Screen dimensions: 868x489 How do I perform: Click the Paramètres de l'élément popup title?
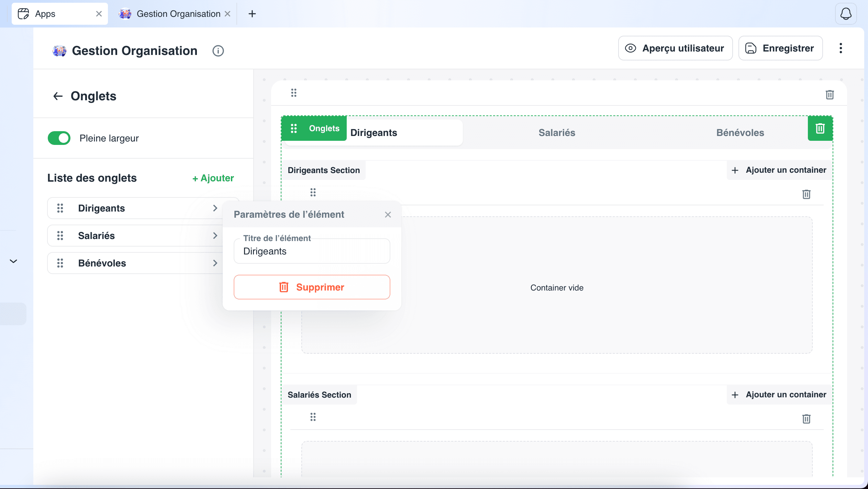(x=289, y=215)
